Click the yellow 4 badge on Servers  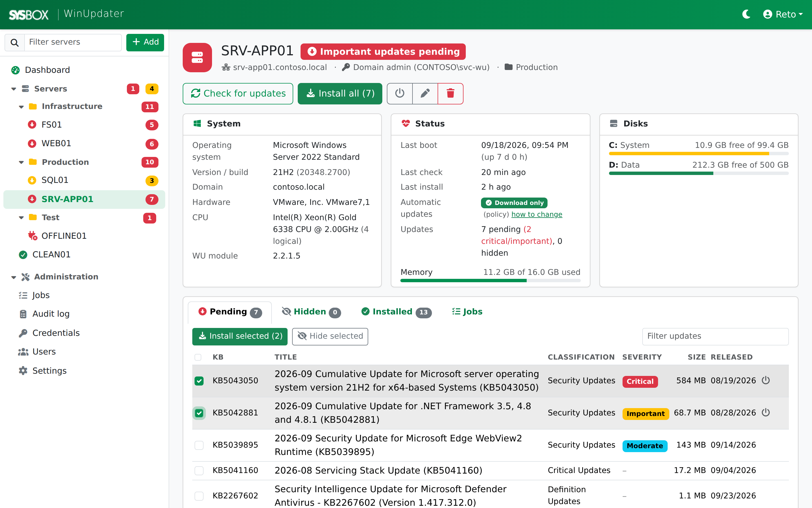[152, 89]
